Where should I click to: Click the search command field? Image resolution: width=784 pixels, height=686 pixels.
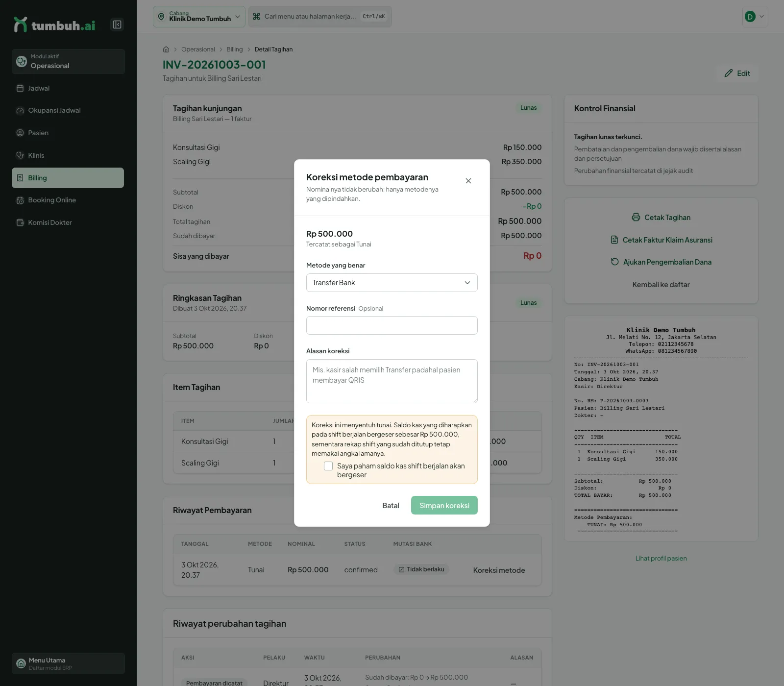tap(320, 17)
